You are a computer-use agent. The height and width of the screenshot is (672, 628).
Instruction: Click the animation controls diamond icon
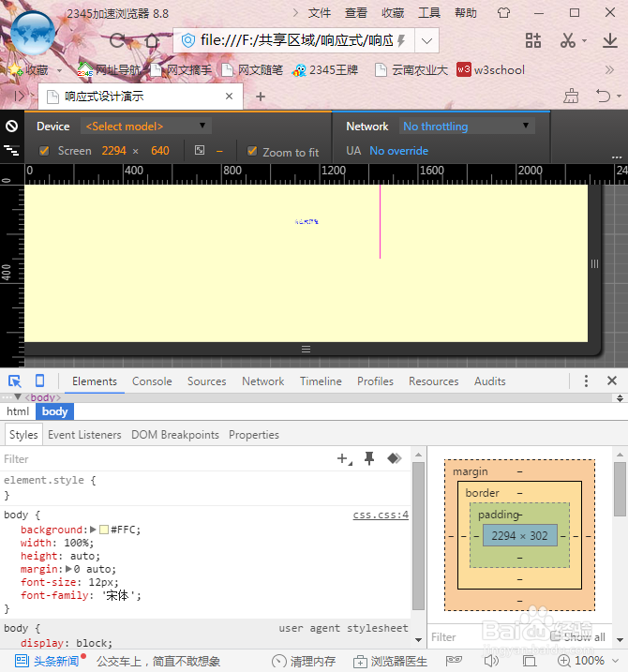click(394, 458)
